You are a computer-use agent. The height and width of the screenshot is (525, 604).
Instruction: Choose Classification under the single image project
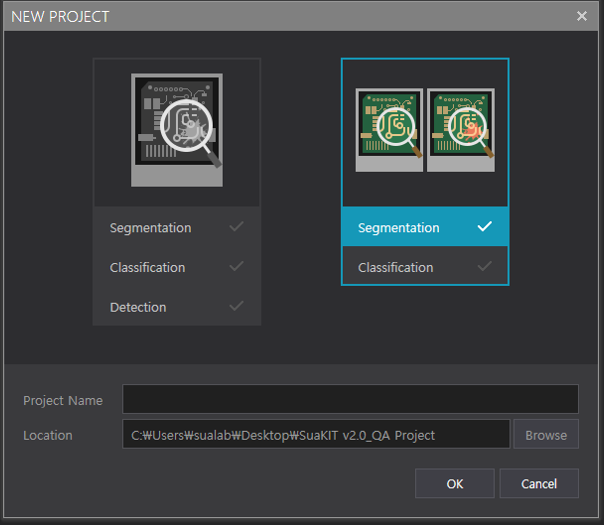point(177,267)
